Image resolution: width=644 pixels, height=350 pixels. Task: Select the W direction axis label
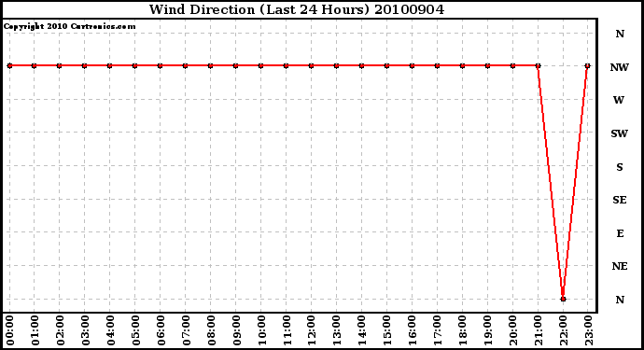tap(619, 100)
